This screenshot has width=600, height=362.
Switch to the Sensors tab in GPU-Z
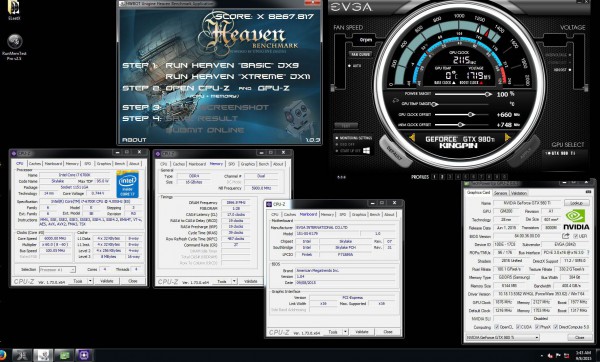(x=501, y=193)
